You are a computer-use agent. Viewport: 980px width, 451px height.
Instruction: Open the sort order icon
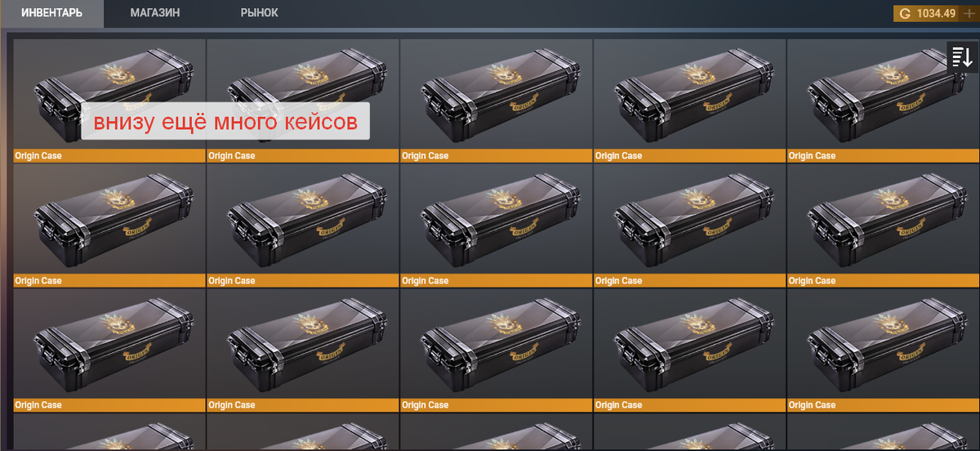[961, 57]
